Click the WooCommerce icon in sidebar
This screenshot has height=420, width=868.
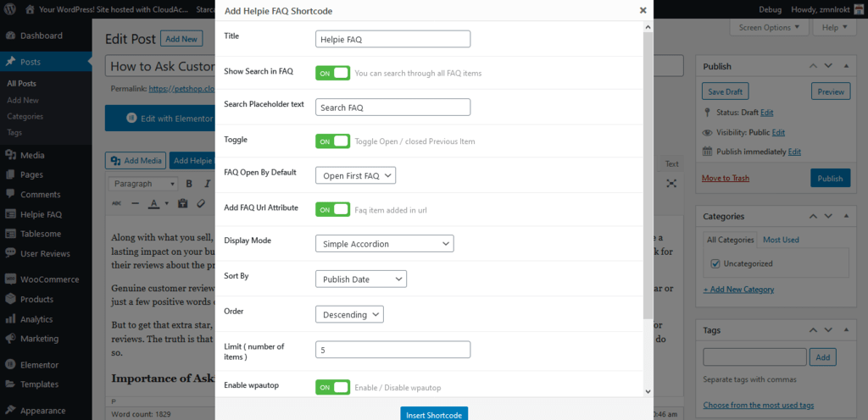(x=10, y=279)
